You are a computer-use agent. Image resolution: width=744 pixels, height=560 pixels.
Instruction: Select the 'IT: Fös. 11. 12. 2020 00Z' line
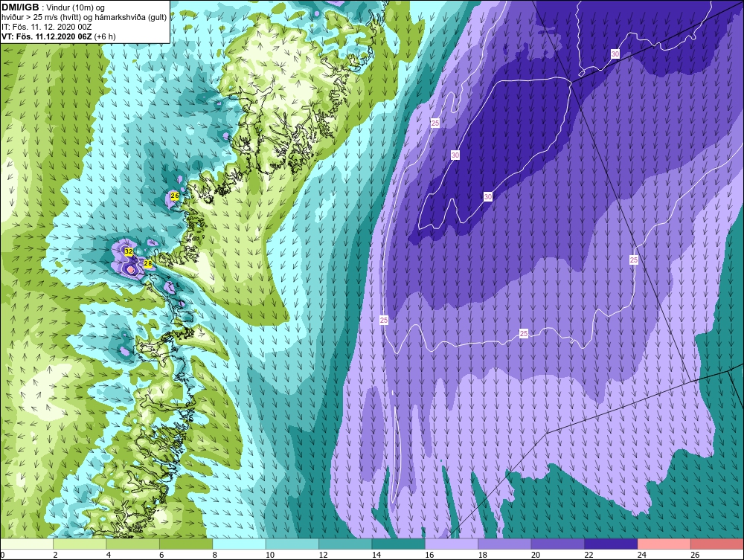(46, 27)
